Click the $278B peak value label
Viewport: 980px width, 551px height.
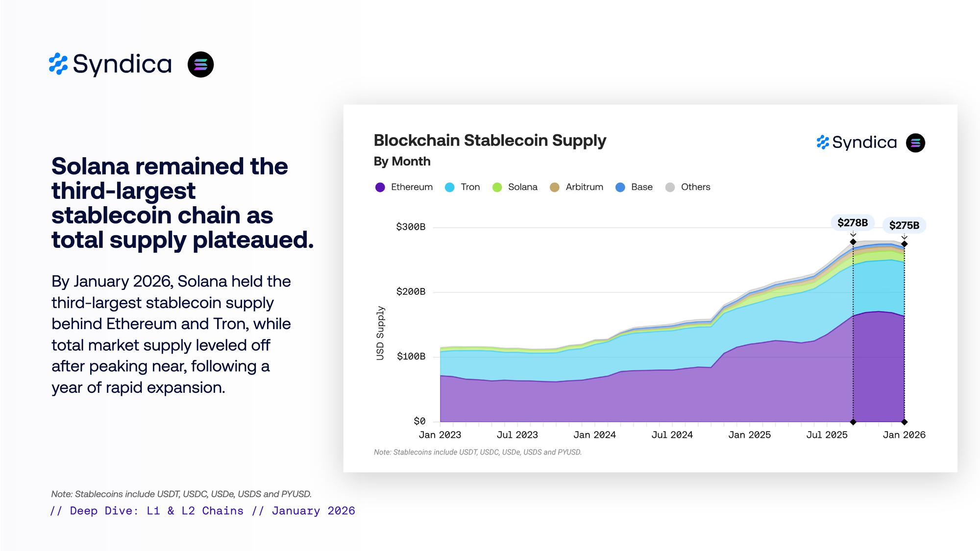pos(853,223)
